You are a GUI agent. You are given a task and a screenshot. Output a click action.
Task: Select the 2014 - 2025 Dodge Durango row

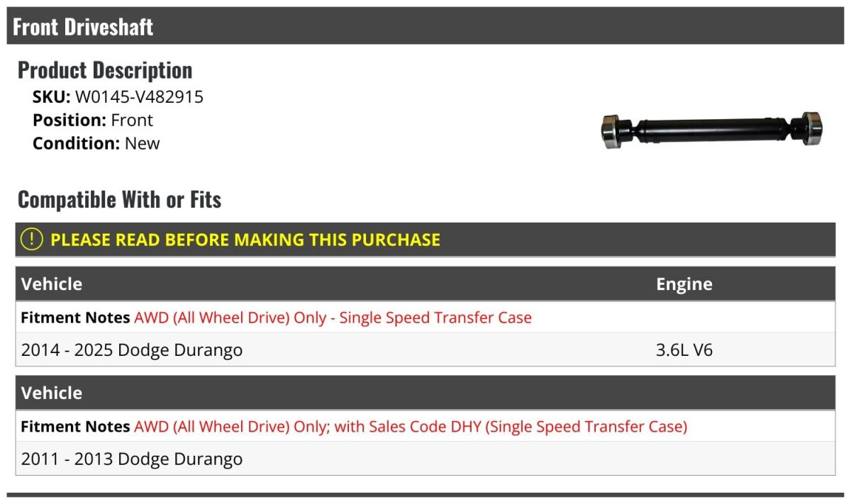coord(132,350)
